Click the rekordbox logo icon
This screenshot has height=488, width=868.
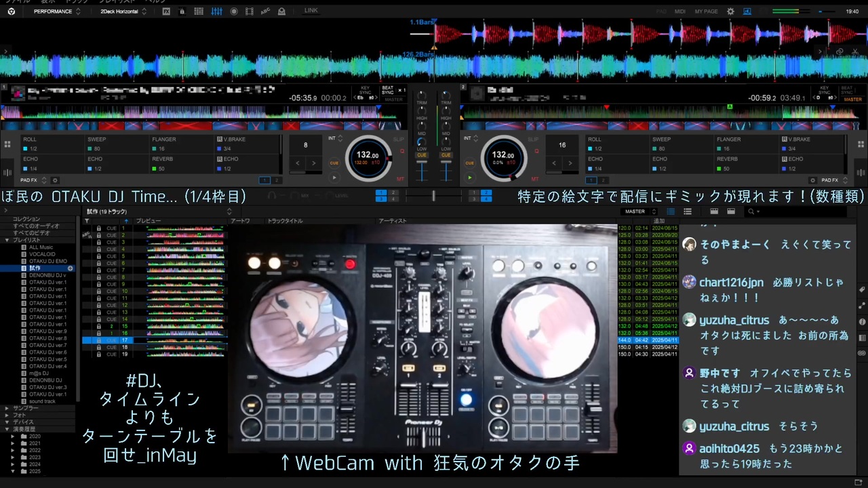pos(11,12)
